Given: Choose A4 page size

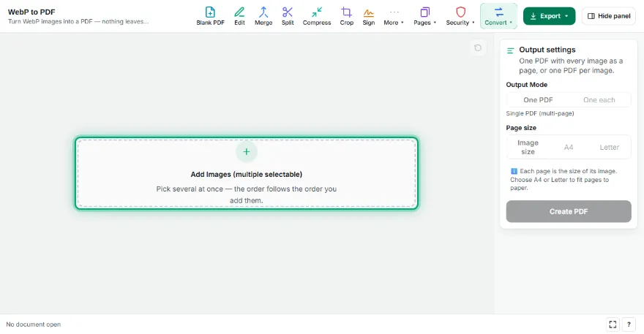Looking at the screenshot, I should point(569,147).
